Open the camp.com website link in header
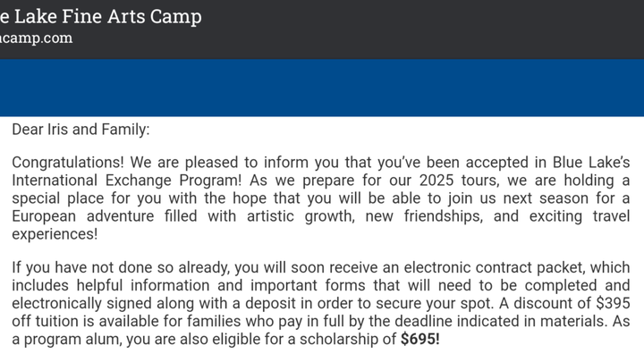Image resolution: width=644 pixels, height=362 pixels. point(36,38)
